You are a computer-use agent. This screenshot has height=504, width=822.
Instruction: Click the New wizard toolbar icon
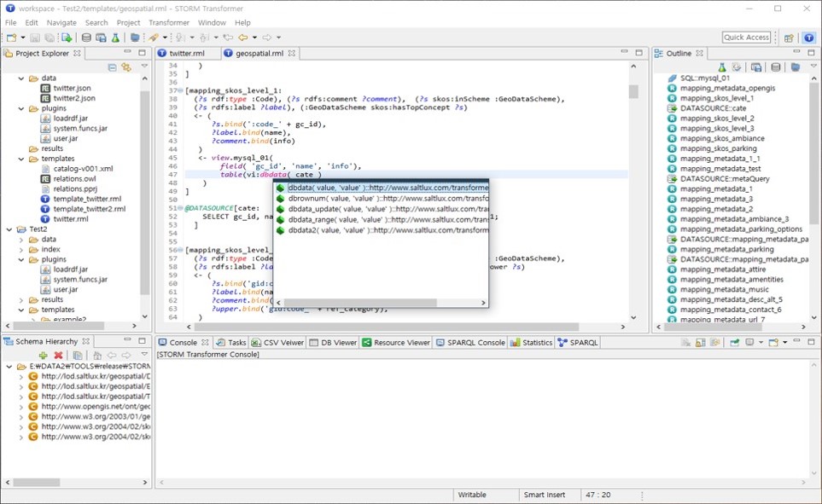[12, 38]
